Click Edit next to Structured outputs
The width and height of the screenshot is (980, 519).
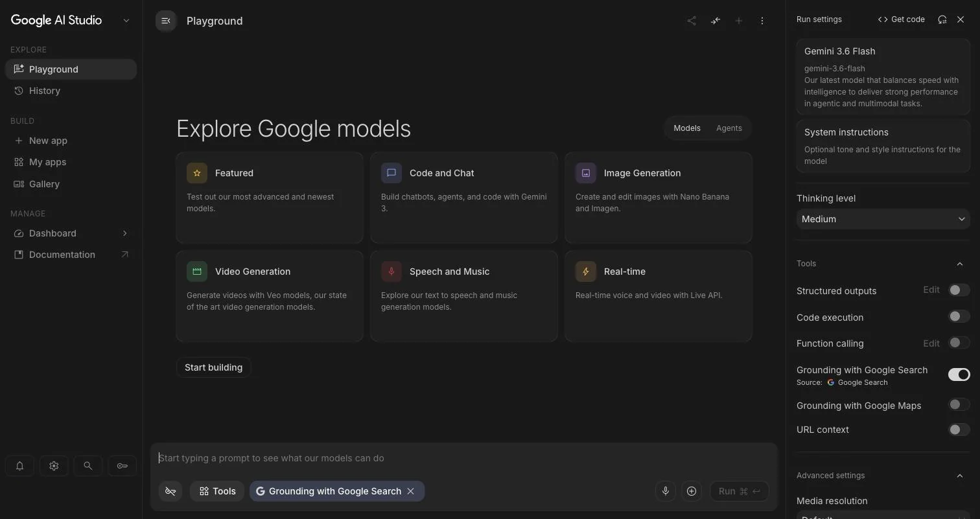[x=931, y=290]
